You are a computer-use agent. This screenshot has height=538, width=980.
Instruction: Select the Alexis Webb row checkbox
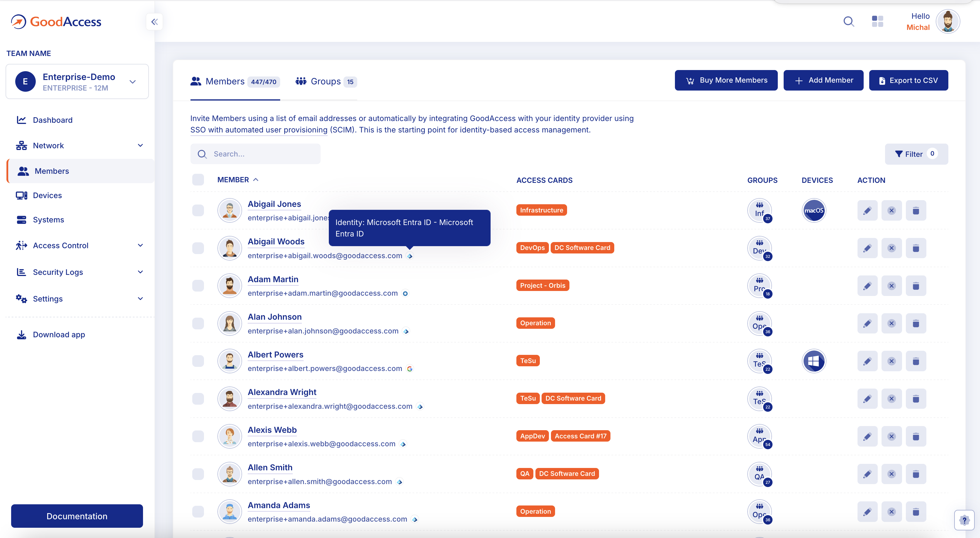pos(198,436)
